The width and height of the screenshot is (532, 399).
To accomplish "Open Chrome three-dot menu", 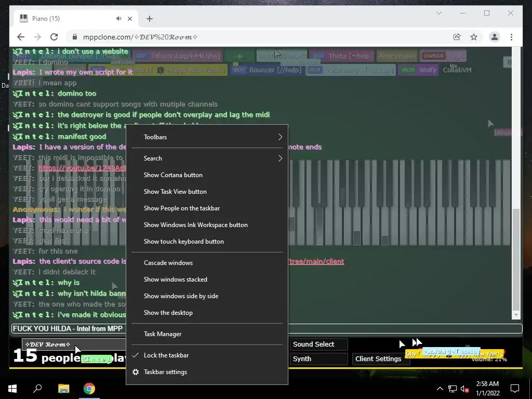I will coord(511,37).
